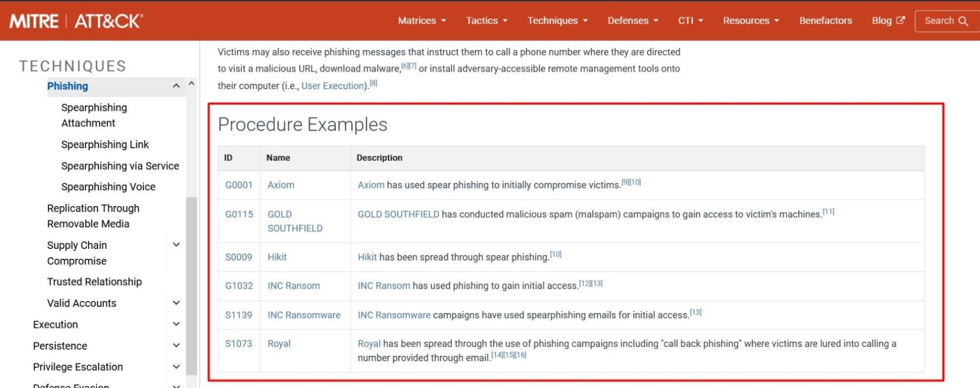Expand the Privilege Escalation chevron

[x=176, y=367]
